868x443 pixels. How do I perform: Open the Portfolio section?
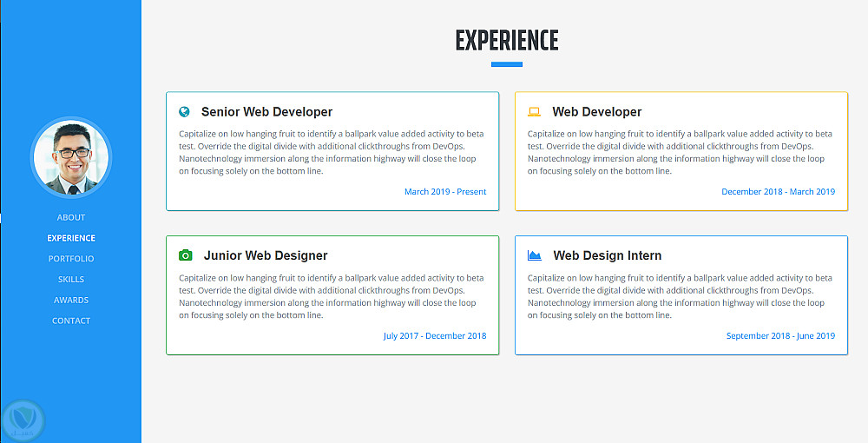click(71, 259)
